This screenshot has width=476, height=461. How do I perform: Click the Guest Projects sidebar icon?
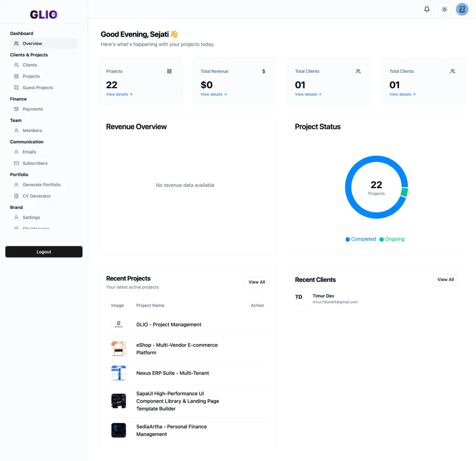click(16, 87)
